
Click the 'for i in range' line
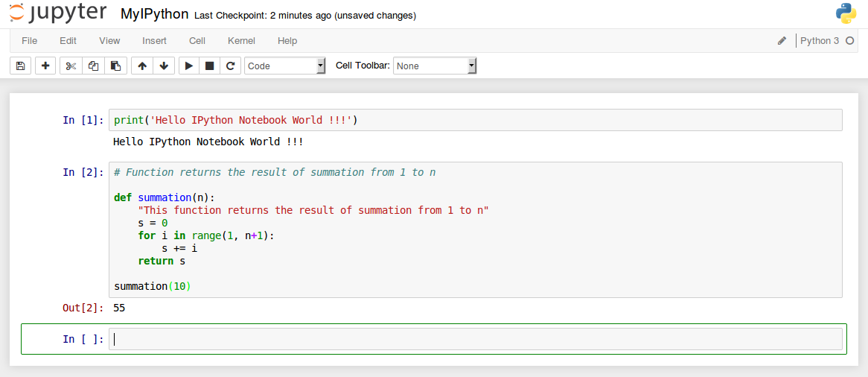pos(206,235)
